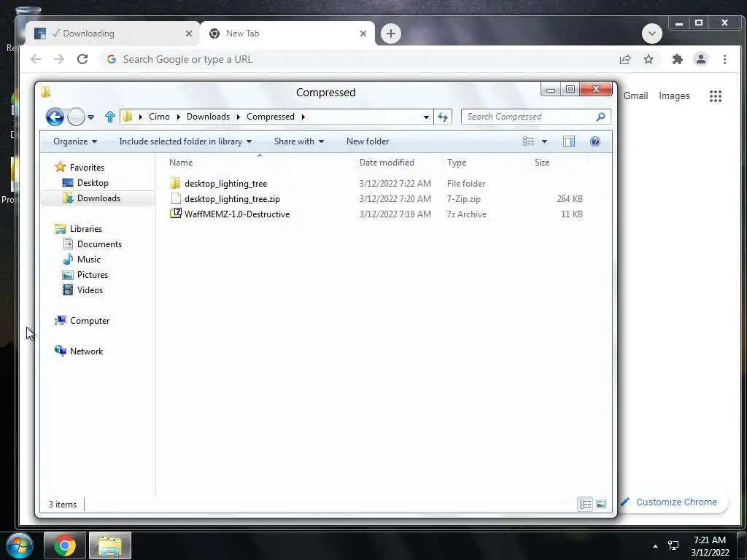Share this page icon in Chrome

[x=625, y=60]
